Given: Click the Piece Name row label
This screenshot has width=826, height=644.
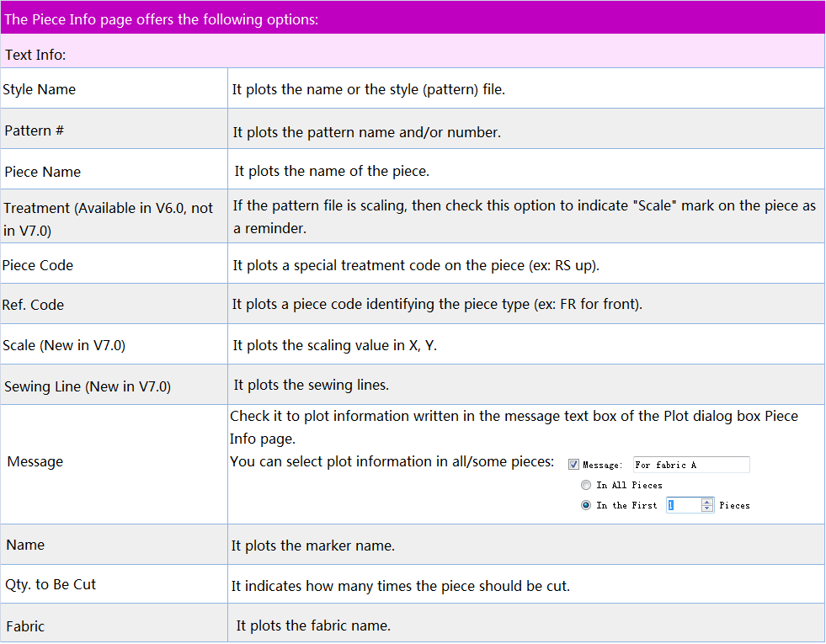Looking at the screenshot, I should coord(42,172).
